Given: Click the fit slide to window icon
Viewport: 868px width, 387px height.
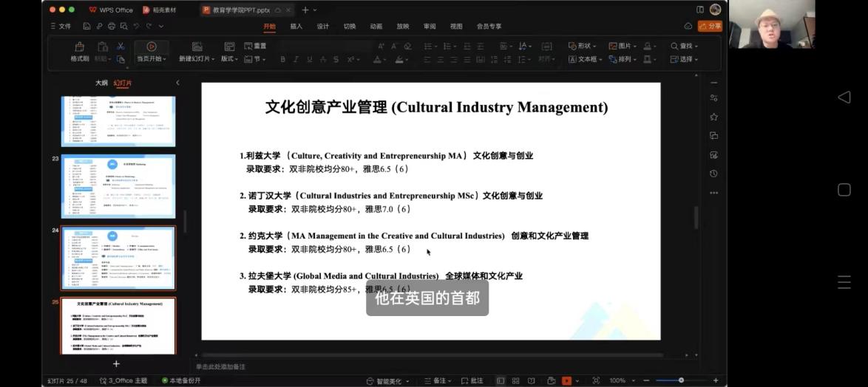Looking at the screenshot, I should tap(596, 381).
